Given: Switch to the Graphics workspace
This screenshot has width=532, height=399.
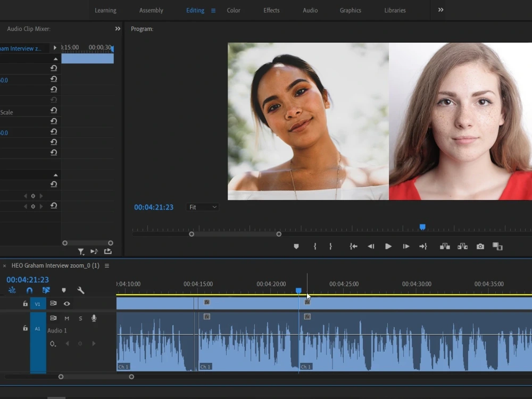Looking at the screenshot, I should pyautogui.click(x=350, y=11).
